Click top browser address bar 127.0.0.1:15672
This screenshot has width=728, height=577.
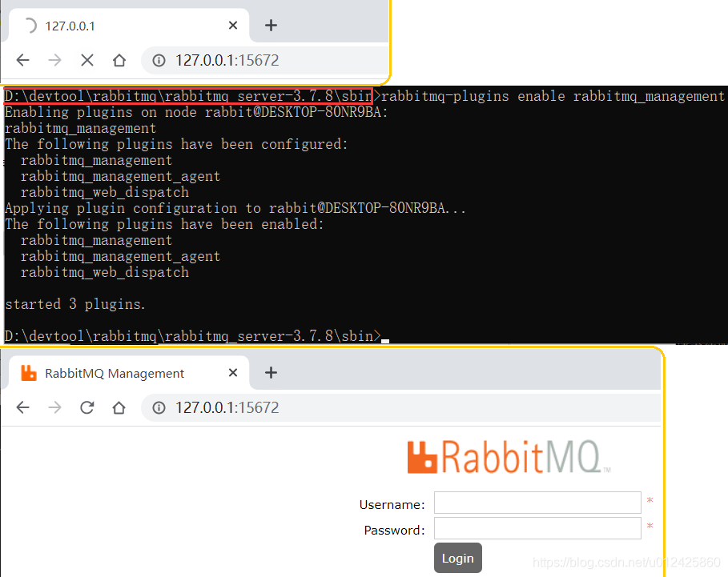click(264, 60)
